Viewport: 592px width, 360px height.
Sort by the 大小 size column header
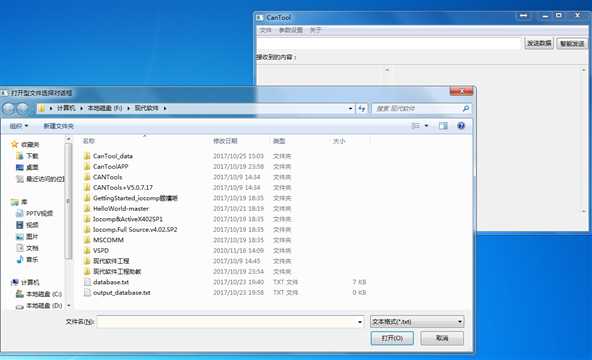coord(339,141)
